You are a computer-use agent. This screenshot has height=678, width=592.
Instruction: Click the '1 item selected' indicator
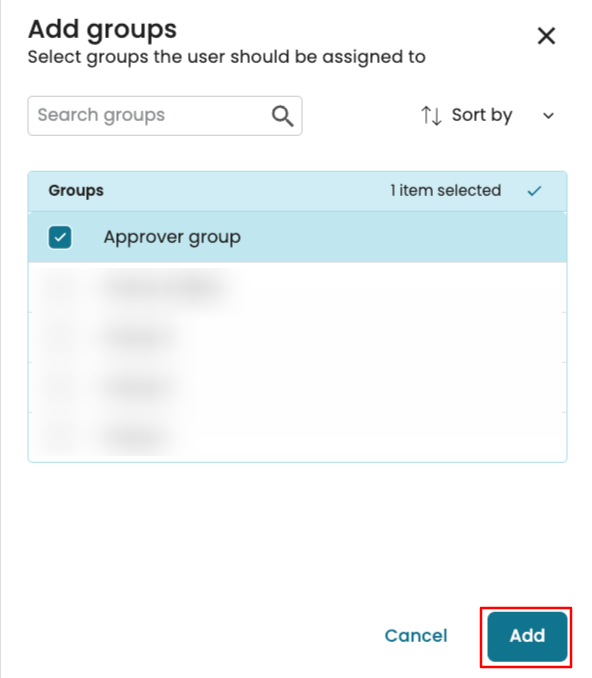445,190
